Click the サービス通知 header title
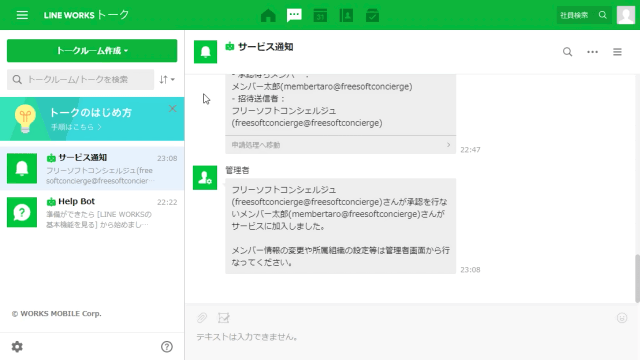The height and width of the screenshot is (360, 640). 265,47
